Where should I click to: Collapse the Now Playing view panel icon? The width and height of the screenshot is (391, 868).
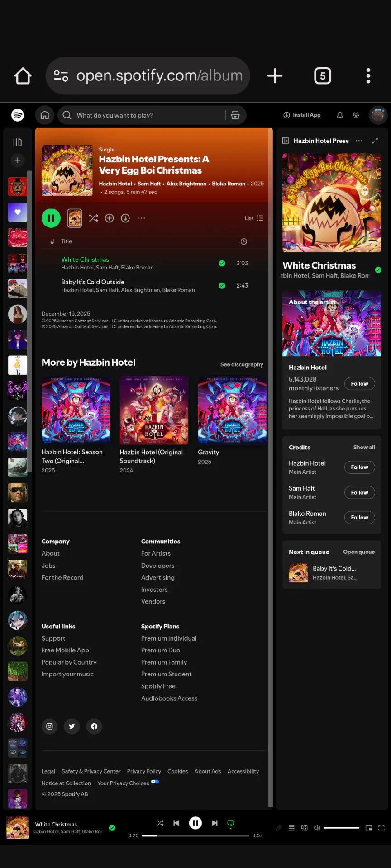tap(286, 141)
